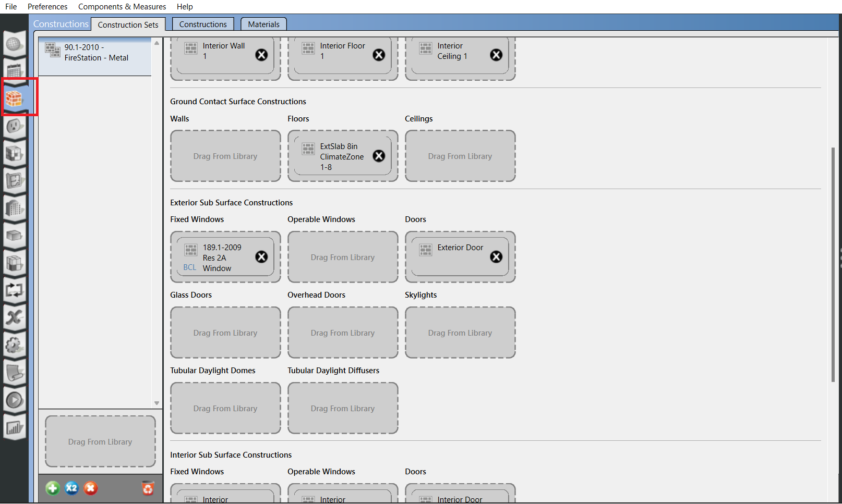The width and height of the screenshot is (842, 504).
Task: Remove Exterior Door construction
Action: click(x=496, y=256)
